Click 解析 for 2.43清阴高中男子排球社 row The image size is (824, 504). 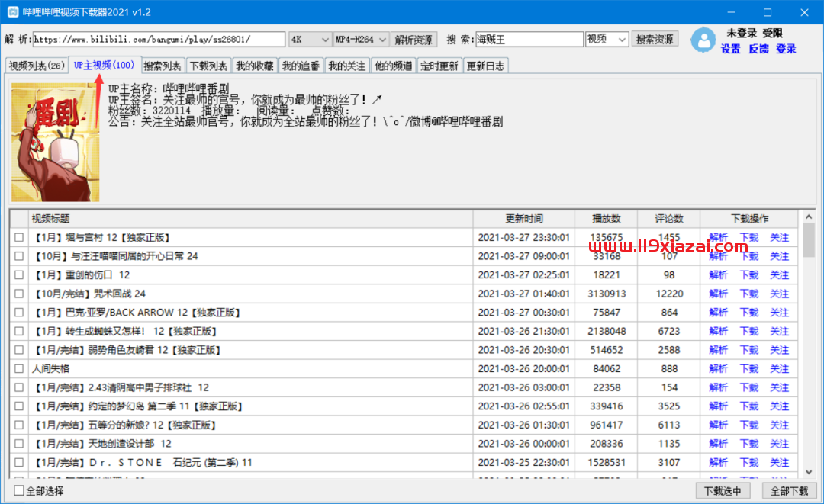718,387
